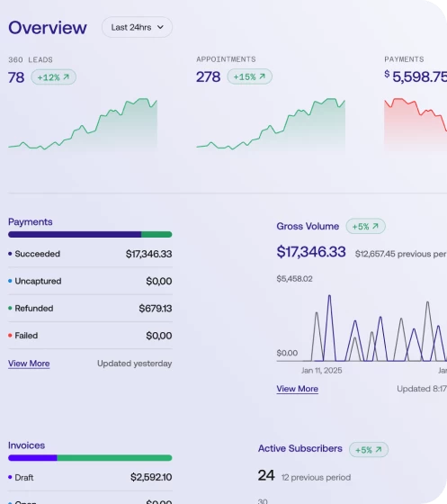Open View More link under Gross Volume chart

click(x=298, y=389)
